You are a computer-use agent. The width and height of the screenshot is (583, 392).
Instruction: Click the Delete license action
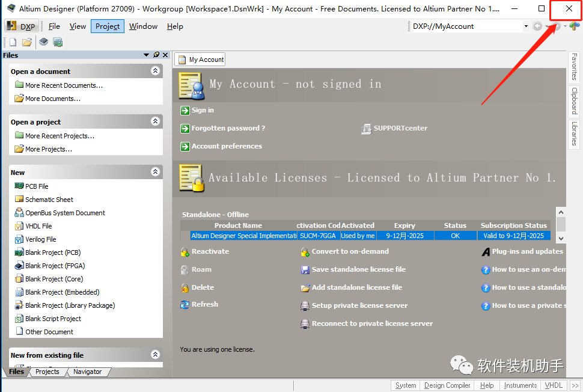203,287
